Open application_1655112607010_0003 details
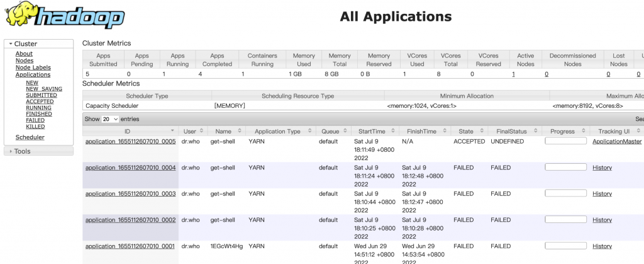 [x=131, y=193]
